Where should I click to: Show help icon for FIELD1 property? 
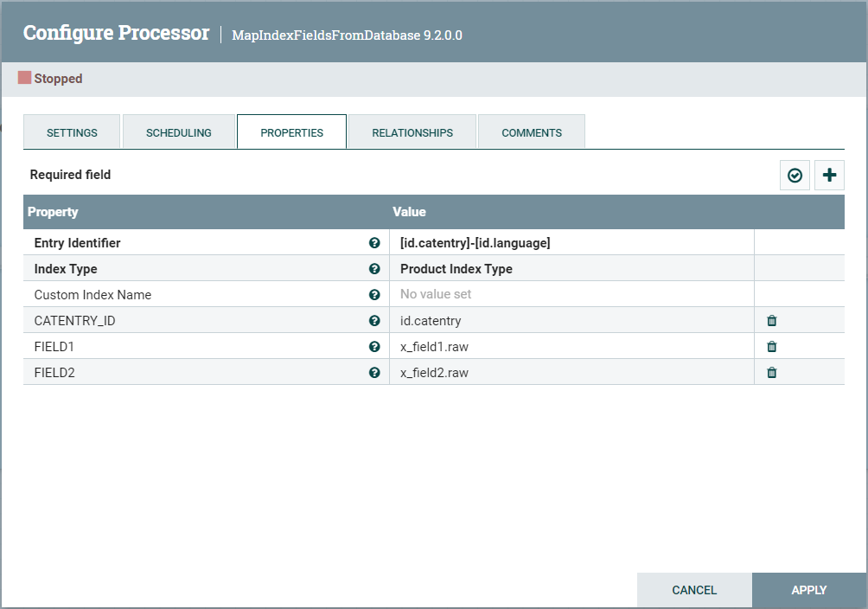coord(374,347)
